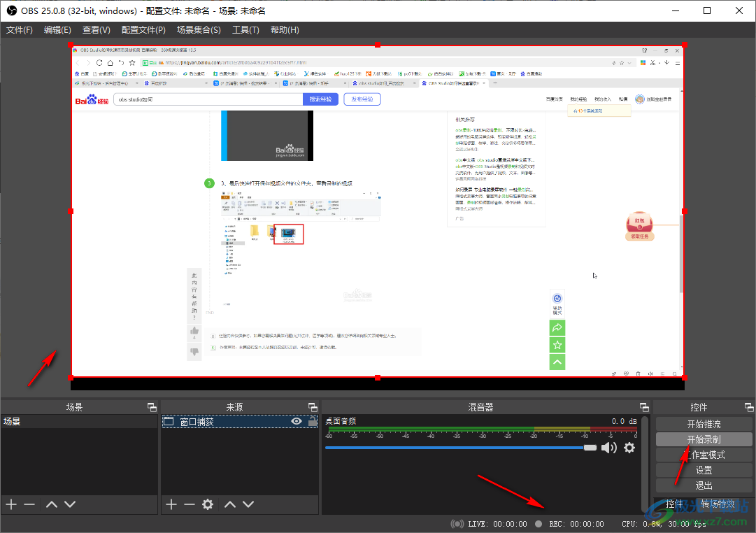This screenshot has width=756, height=533.
Task: Open the 工具(T) menu
Action: click(x=245, y=30)
